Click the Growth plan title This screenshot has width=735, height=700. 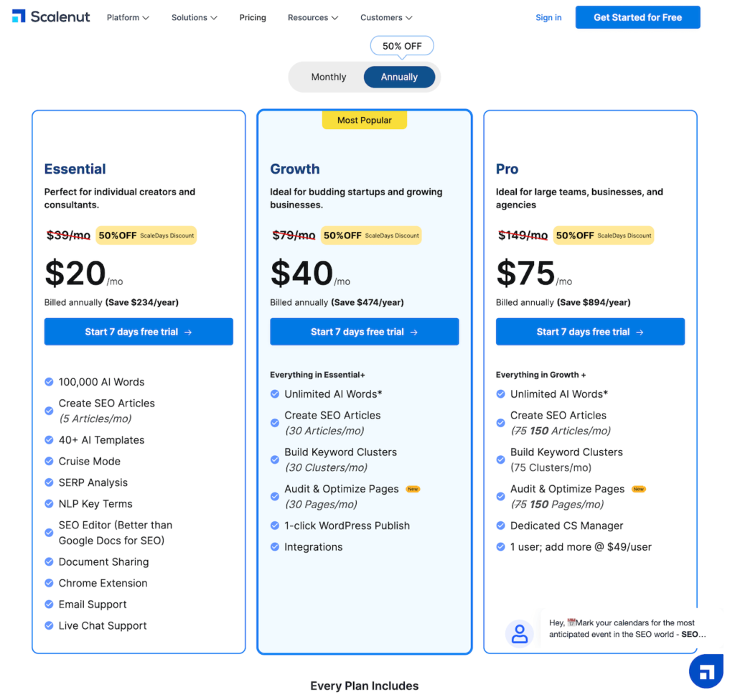point(295,169)
